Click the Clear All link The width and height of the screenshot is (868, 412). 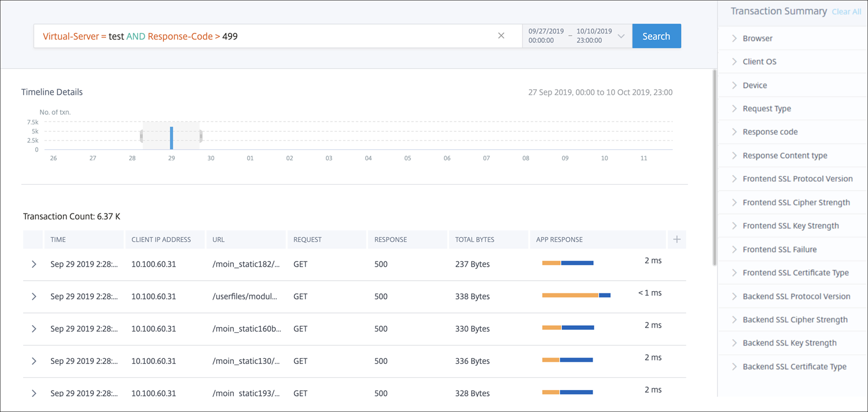click(847, 12)
